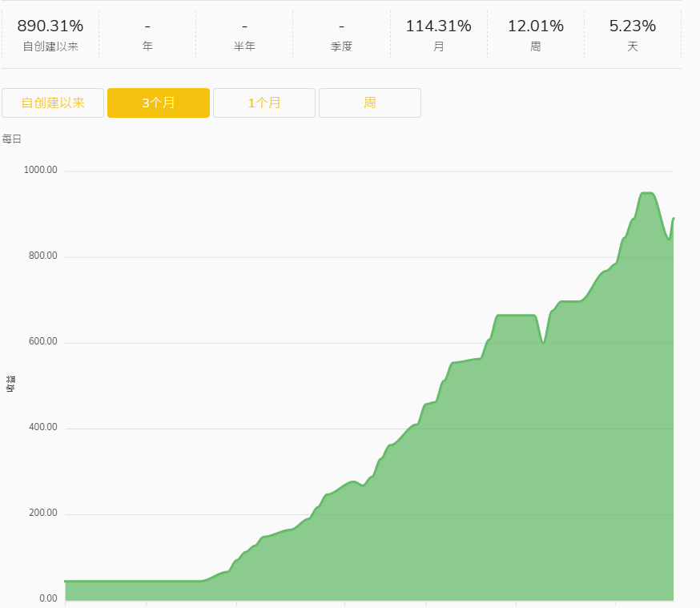This screenshot has width=700, height=608.
Task: Select the 3个月 range tab
Action: [x=159, y=103]
